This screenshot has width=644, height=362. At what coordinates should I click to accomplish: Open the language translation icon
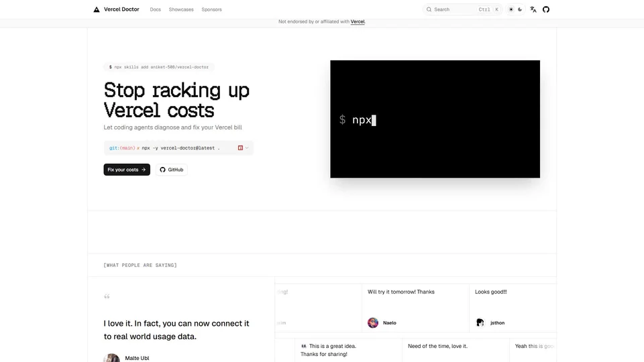pos(533,9)
